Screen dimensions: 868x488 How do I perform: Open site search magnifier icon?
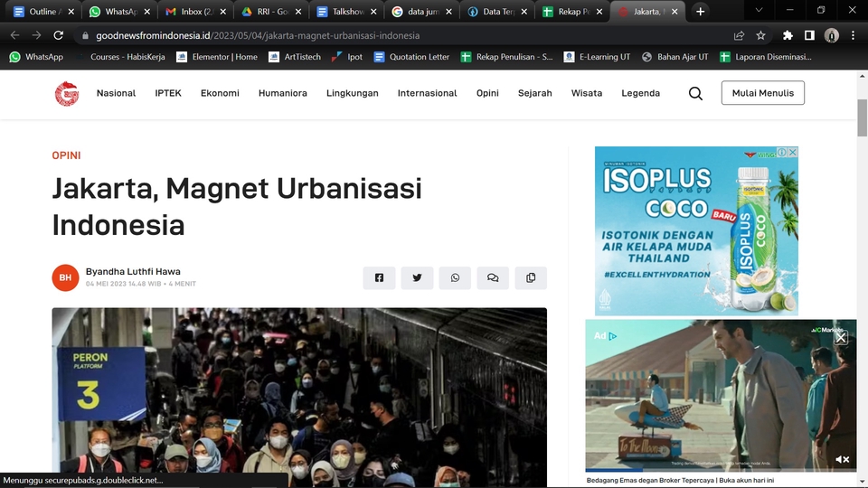point(696,93)
